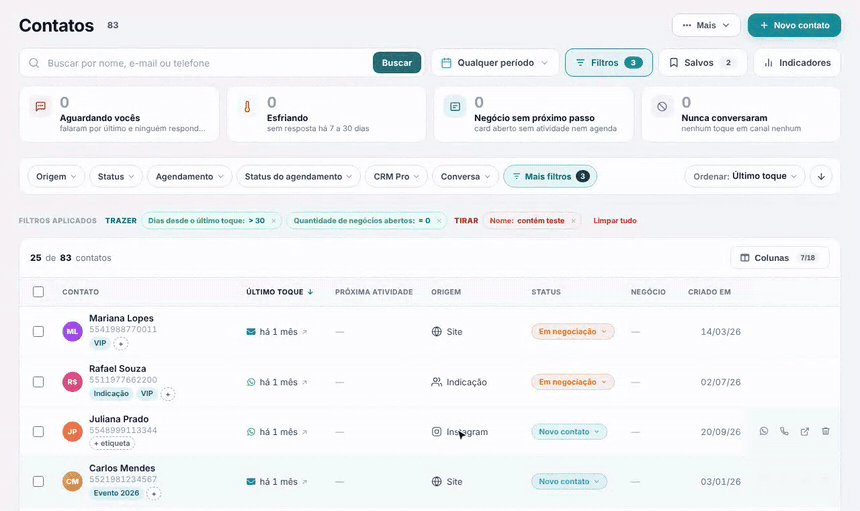Open Nunca conversaram card
The height and width of the screenshot is (511, 860).
pyautogui.click(x=741, y=115)
